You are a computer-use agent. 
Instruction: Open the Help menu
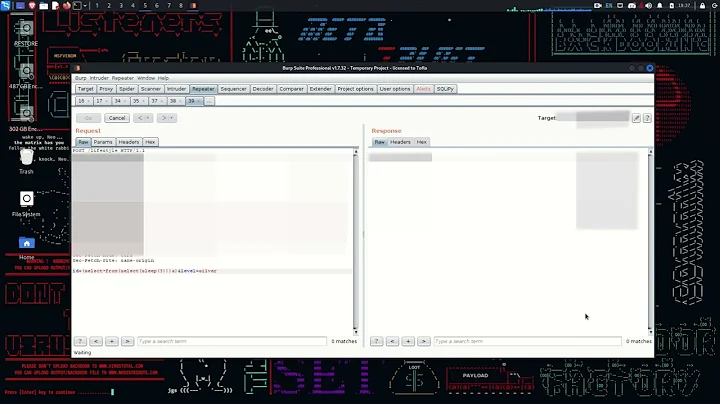coord(163,78)
